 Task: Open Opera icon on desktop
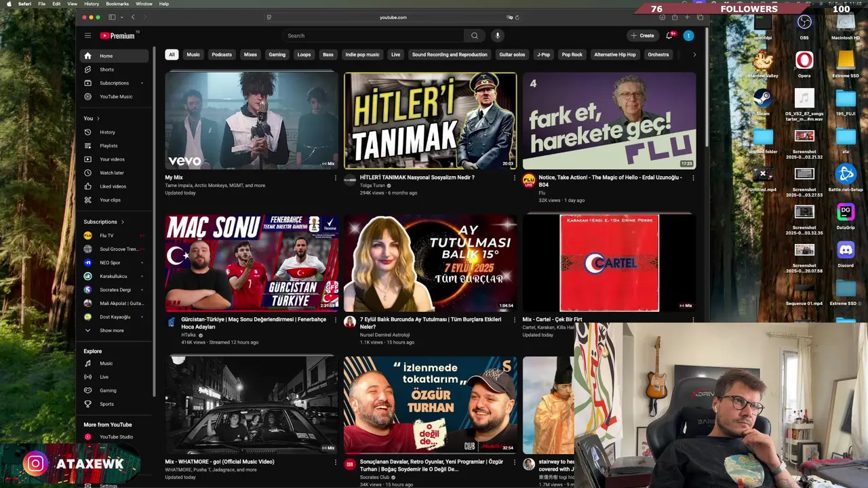pos(804,60)
